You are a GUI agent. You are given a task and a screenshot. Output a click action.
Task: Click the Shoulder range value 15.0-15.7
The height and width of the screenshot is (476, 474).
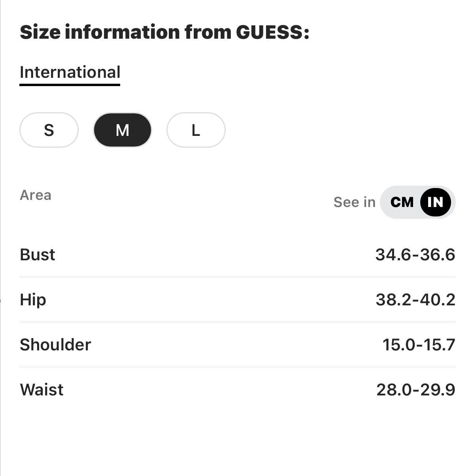coord(419,344)
